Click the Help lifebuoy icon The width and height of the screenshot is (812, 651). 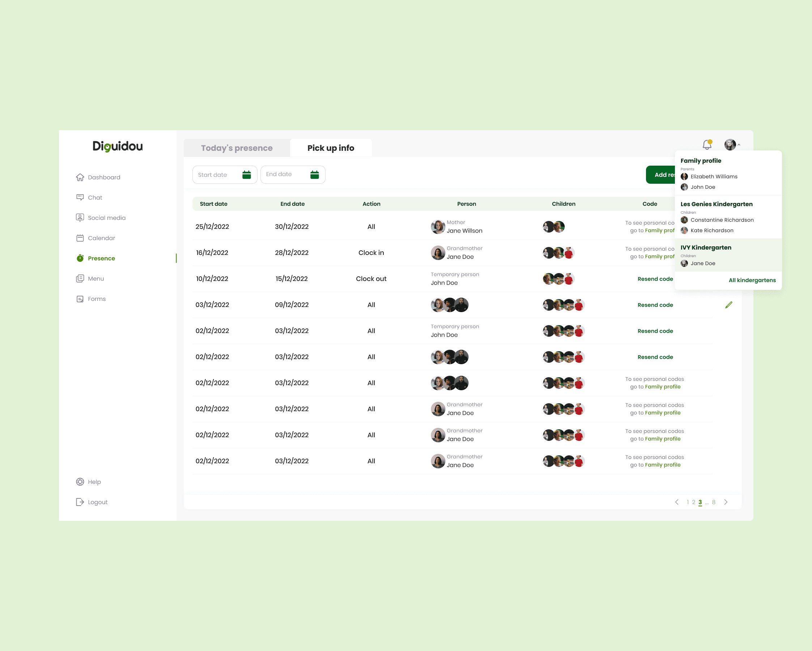[80, 482]
